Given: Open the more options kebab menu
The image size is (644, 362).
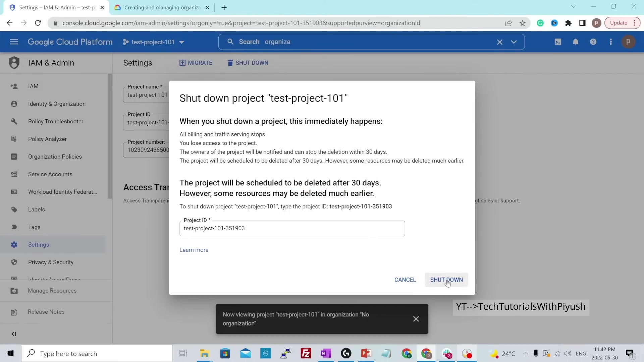Looking at the screenshot, I should tap(610, 42).
